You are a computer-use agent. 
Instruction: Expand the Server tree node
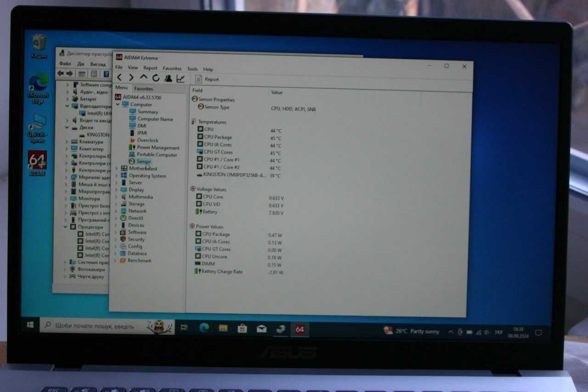[116, 182]
